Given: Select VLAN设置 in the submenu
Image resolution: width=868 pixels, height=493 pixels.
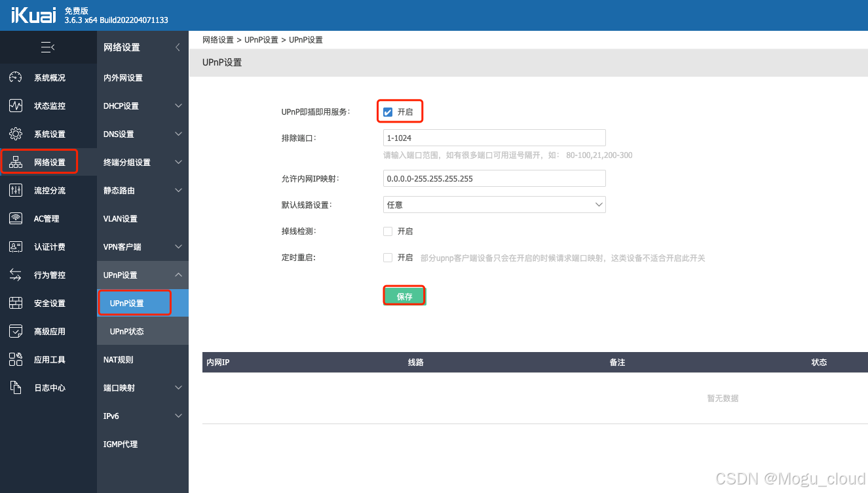Looking at the screenshot, I should pos(143,218).
